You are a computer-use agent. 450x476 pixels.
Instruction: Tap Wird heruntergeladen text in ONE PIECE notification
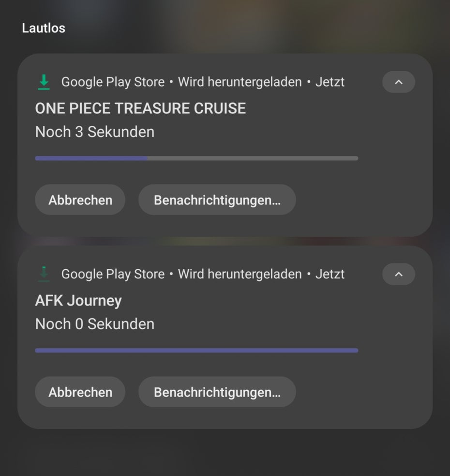[240, 82]
